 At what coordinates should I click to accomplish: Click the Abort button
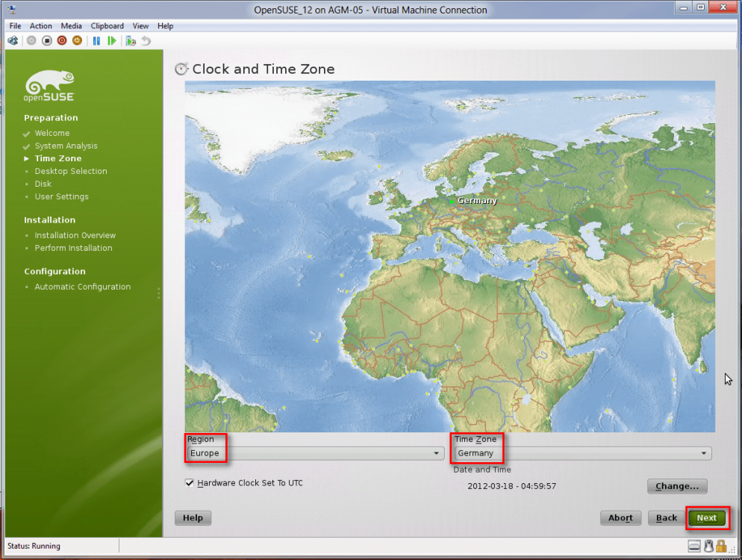point(620,517)
